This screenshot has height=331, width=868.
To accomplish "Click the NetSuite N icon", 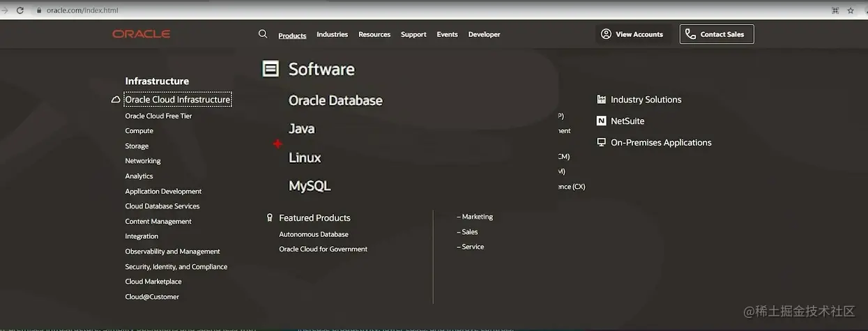I will pyautogui.click(x=602, y=121).
